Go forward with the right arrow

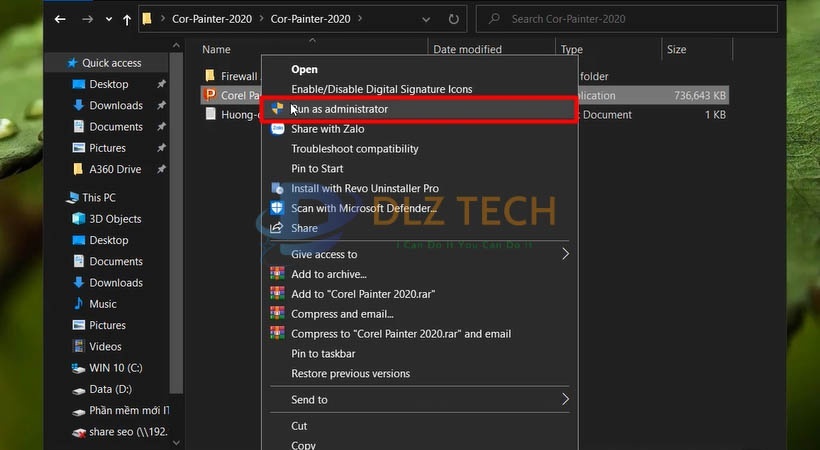(x=87, y=19)
